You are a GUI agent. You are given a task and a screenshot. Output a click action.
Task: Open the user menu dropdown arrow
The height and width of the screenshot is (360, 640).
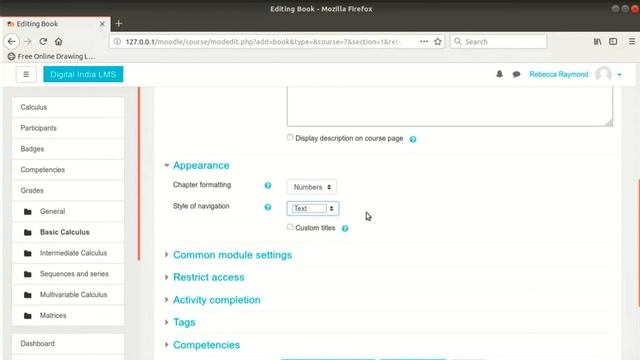[619, 75]
